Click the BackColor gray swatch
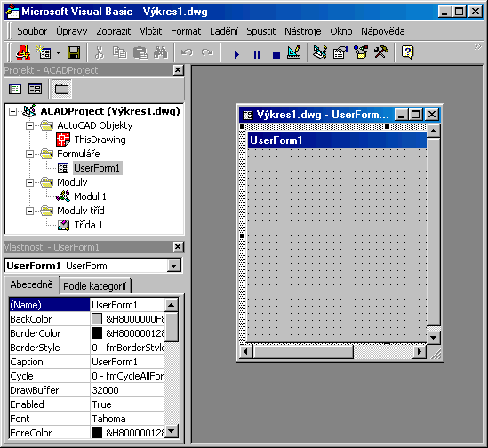 pyautogui.click(x=97, y=319)
